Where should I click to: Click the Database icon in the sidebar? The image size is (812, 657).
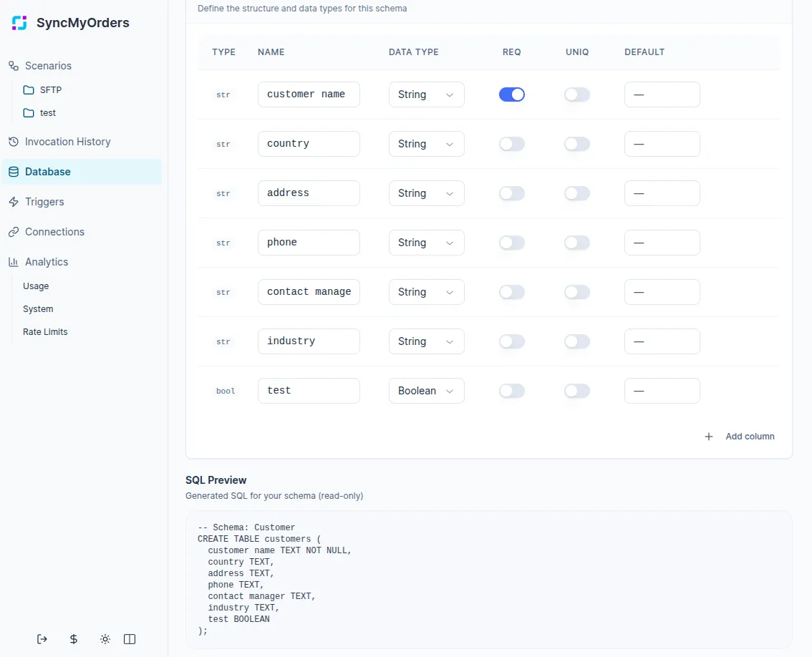[x=13, y=172]
